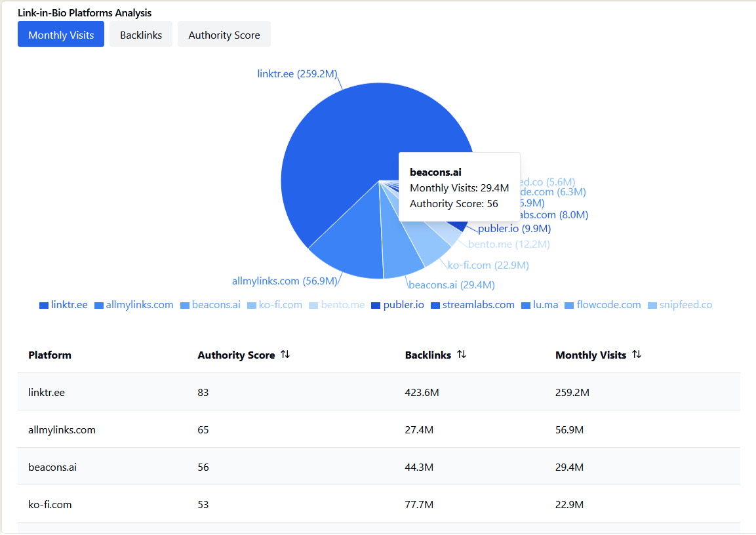Viewport: 756px width, 535px height.
Task: Sort table by Monthly Visits arrows
Action: coord(637,354)
